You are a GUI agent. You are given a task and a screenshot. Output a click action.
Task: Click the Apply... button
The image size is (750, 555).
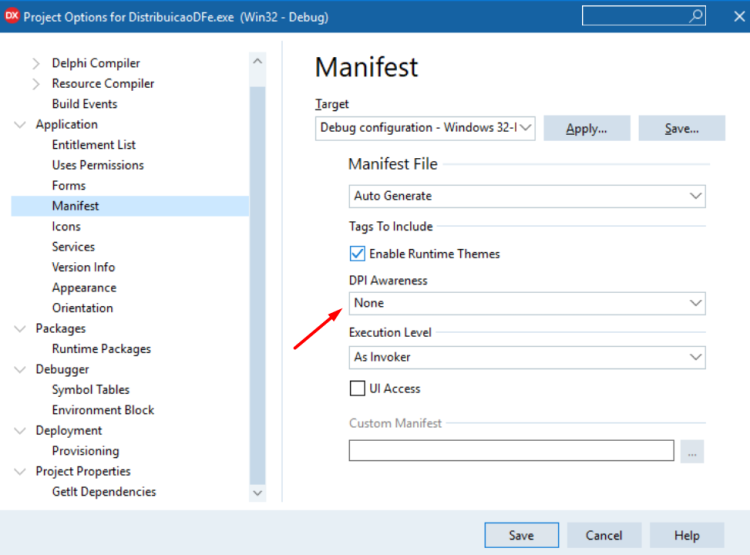point(587,128)
